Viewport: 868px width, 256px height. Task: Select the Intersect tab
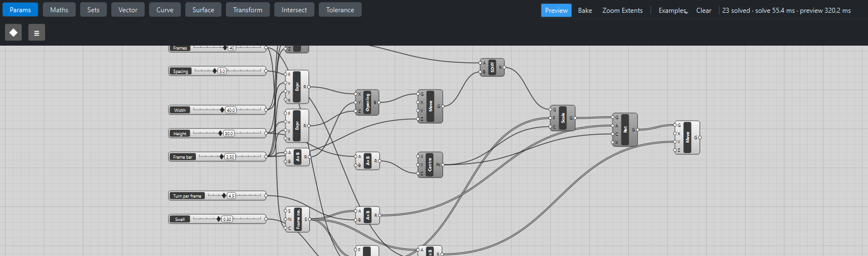click(294, 10)
